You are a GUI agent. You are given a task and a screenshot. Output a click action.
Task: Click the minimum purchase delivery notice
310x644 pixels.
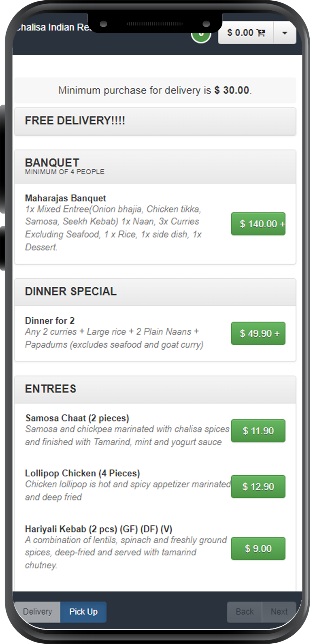[155, 90]
